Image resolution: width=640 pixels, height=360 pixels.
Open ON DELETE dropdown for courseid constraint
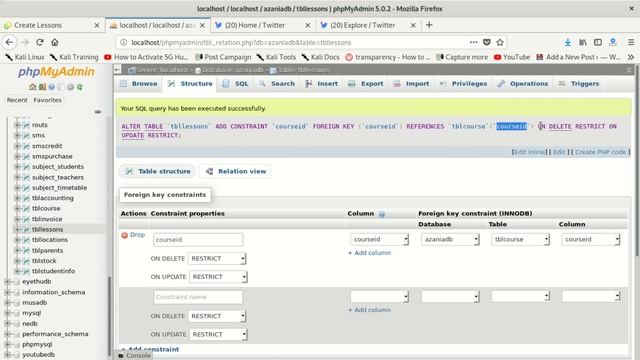tap(217, 259)
